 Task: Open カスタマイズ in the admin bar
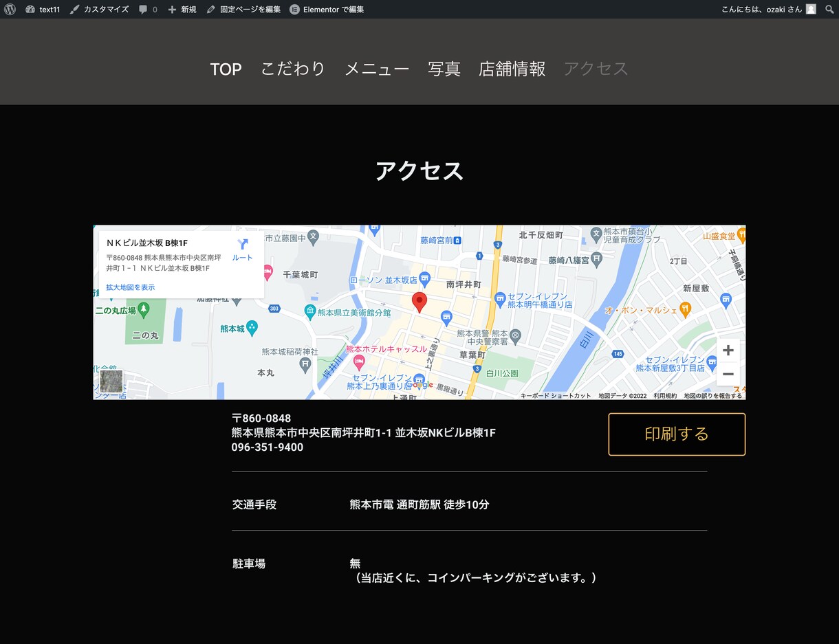click(99, 9)
